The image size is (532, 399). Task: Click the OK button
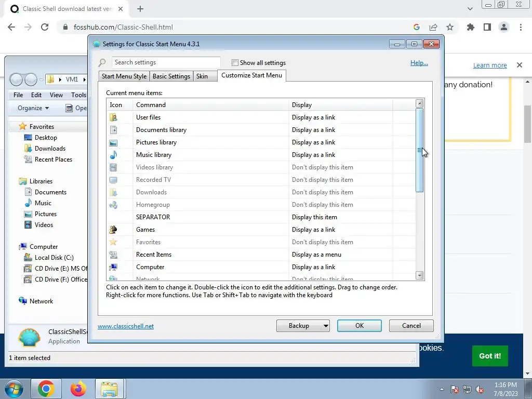[x=360, y=326]
